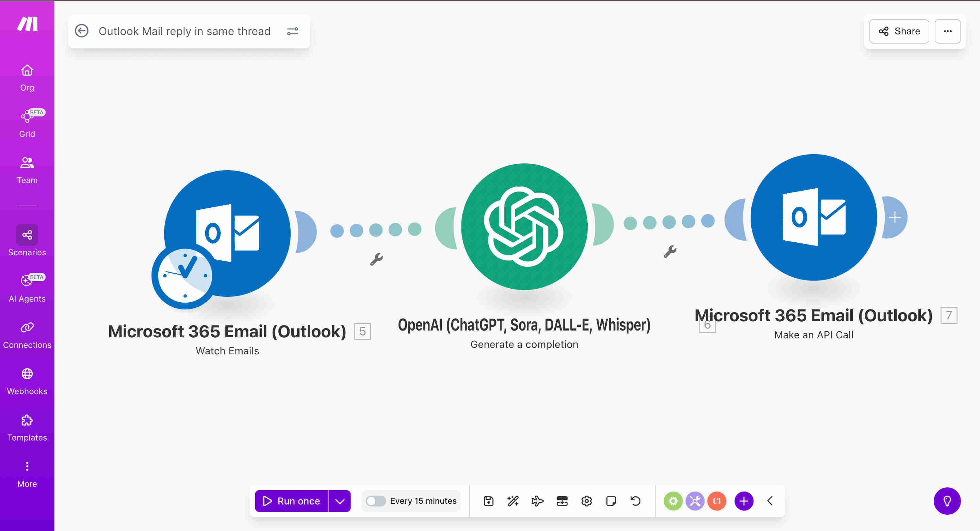This screenshot has width=980, height=531.
Task: Open scenario settings gear icon
Action: 586,501
